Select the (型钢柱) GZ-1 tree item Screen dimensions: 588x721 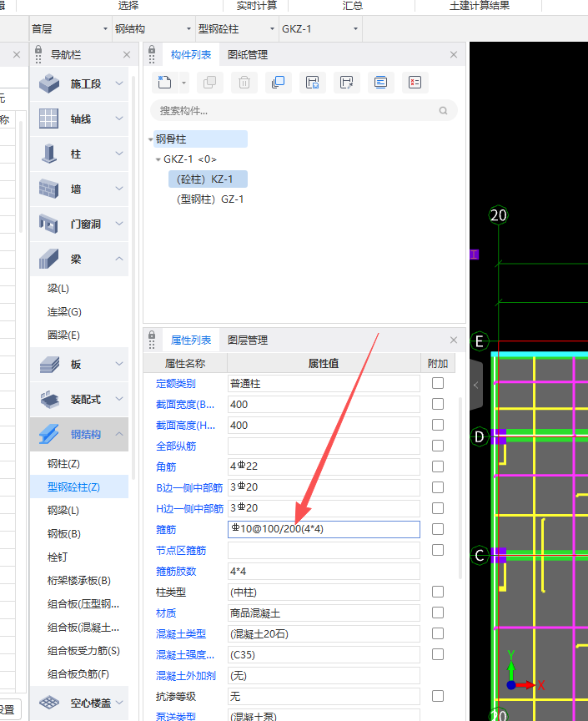[210, 199]
